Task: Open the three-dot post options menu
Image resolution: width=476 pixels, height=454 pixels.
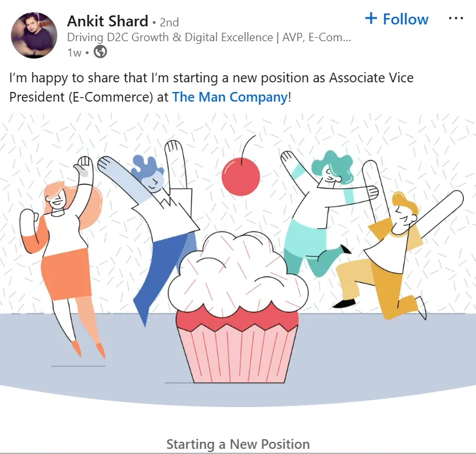Action: 455,19
